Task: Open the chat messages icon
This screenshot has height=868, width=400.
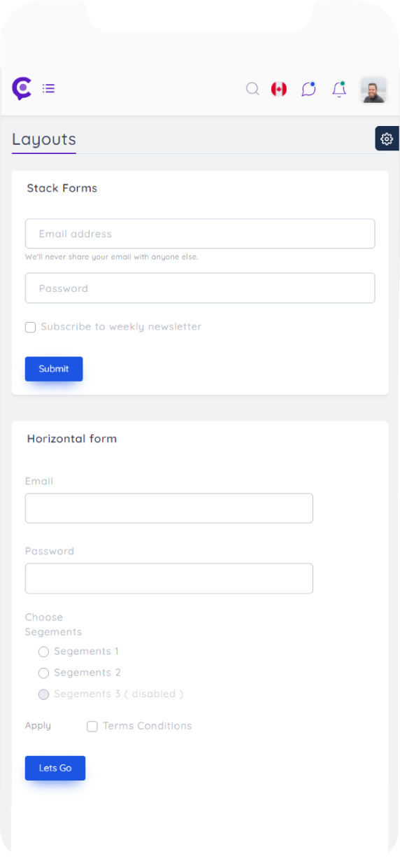Action: [308, 89]
